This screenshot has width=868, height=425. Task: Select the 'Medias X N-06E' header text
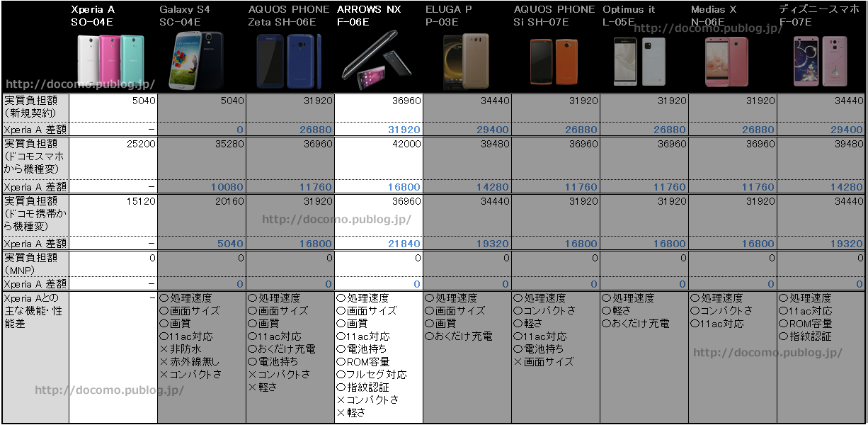[714, 16]
